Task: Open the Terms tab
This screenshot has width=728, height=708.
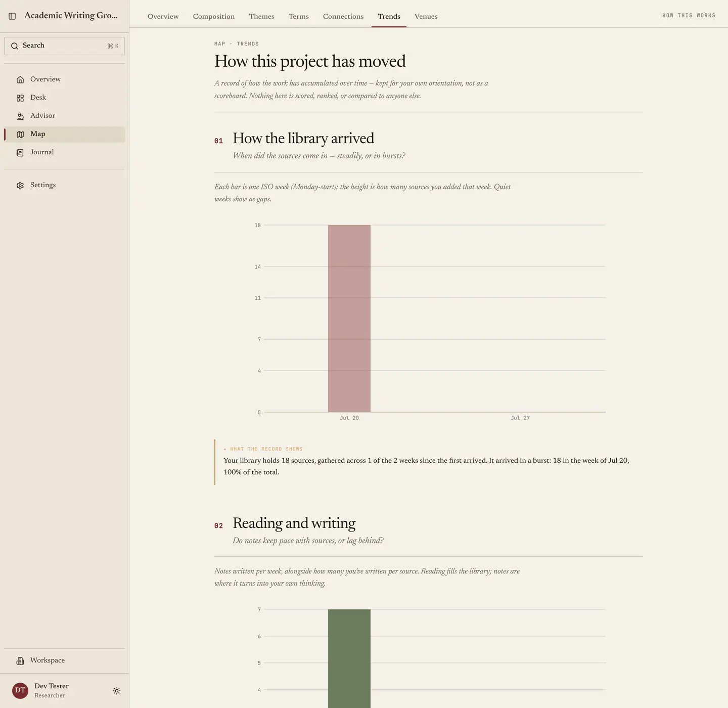Action: [299, 16]
